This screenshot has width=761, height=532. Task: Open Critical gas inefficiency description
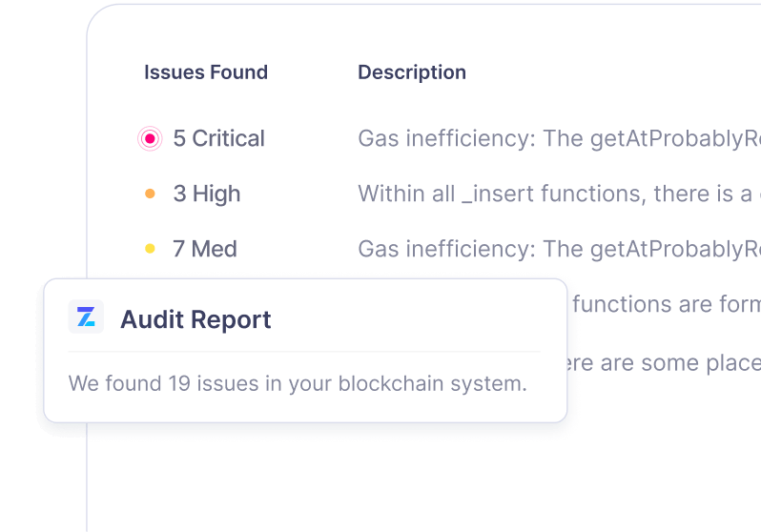[x=559, y=139]
